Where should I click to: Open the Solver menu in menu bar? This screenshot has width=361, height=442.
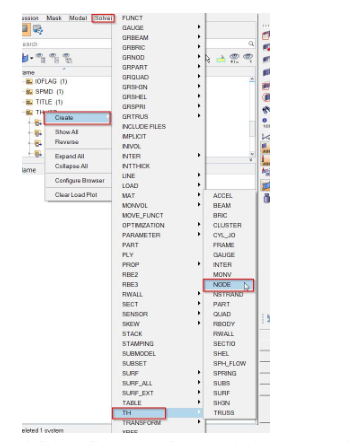coord(103,18)
